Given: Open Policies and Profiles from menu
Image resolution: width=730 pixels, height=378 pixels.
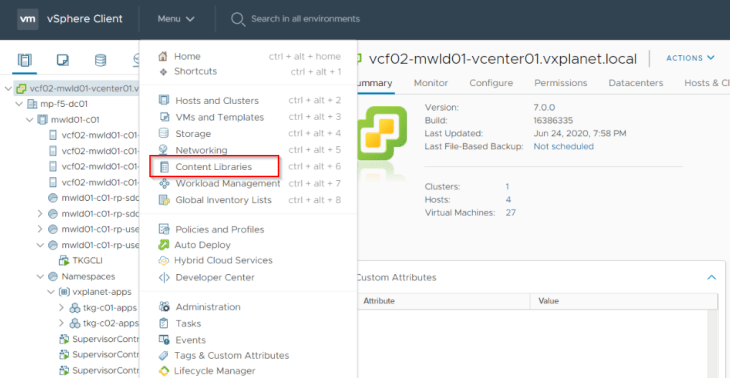Looking at the screenshot, I should 219,230.
